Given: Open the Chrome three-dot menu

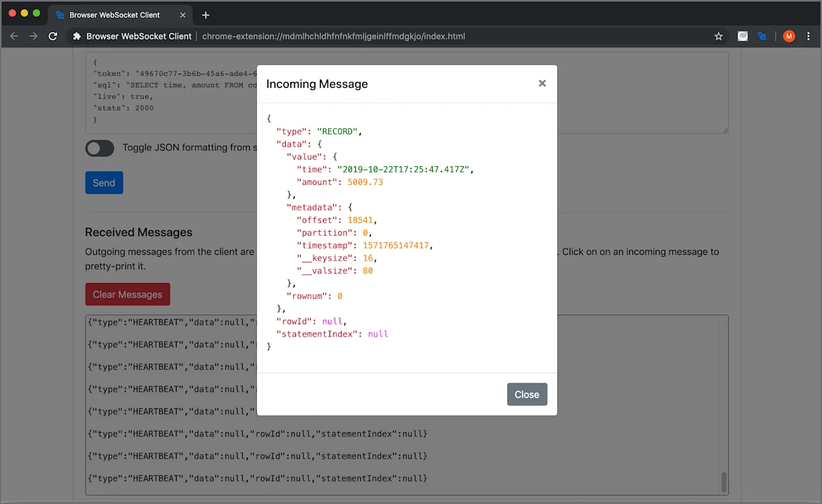Looking at the screenshot, I should tap(808, 37).
